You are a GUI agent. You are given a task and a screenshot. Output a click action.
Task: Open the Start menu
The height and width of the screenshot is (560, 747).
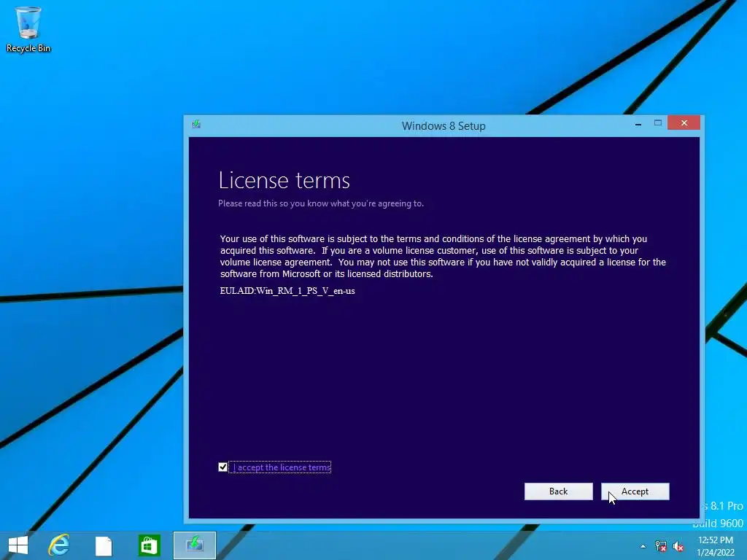[18, 545]
